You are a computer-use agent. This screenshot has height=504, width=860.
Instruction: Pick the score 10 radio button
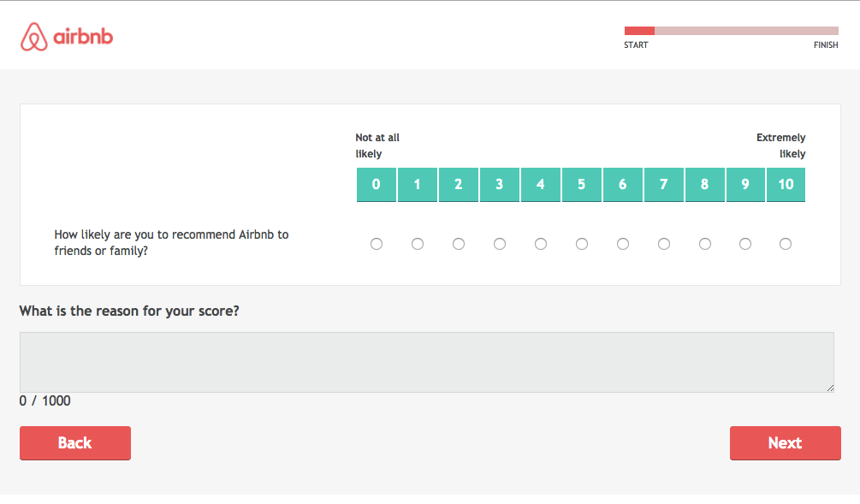tap(786, 244)
